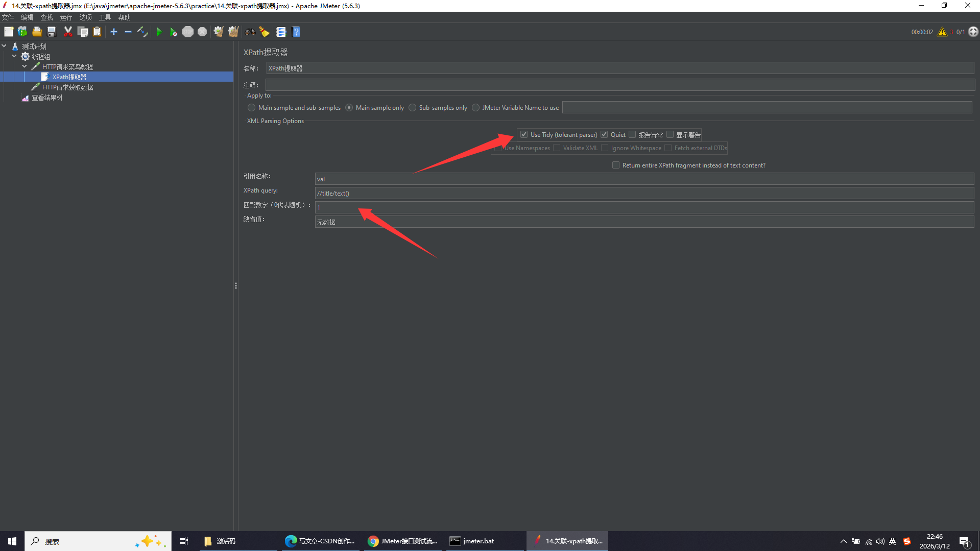Click the 名称 input field
The image size is (980, 551).
tap(620, 68)
